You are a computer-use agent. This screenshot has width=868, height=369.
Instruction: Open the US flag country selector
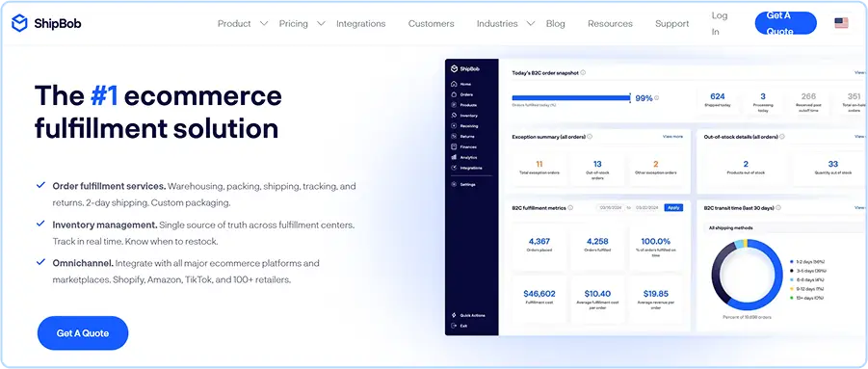coord(841,23)
